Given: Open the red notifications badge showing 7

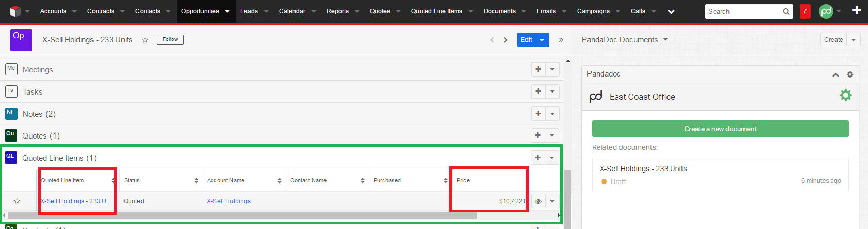Looking at the screenshot, I should (805, 11).
